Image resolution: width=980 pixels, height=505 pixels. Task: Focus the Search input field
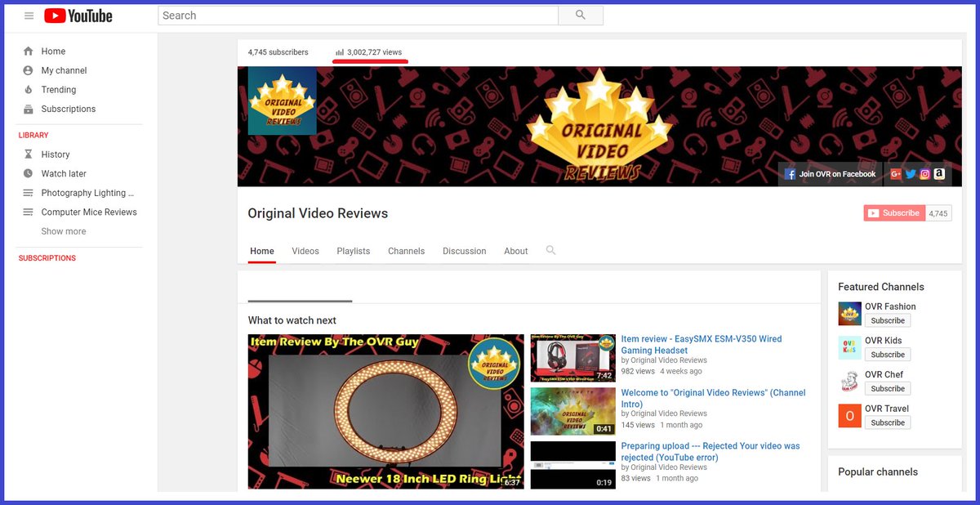pos(358,16)
